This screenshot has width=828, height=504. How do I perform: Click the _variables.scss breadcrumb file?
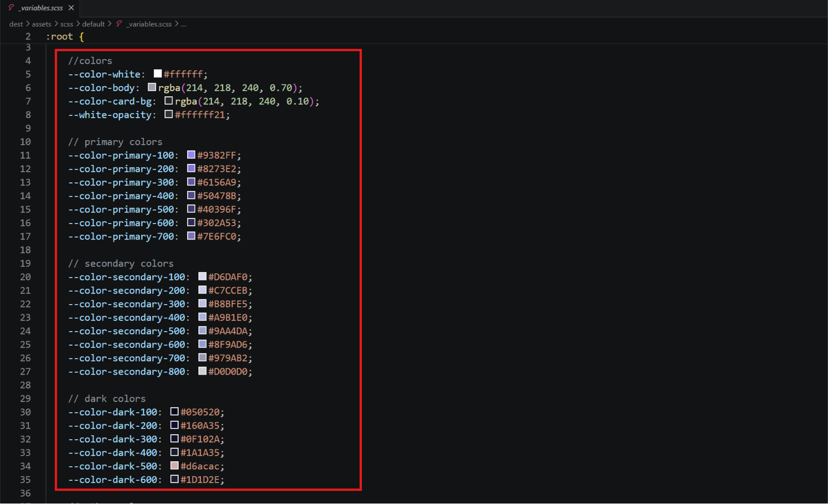(149, 24)
